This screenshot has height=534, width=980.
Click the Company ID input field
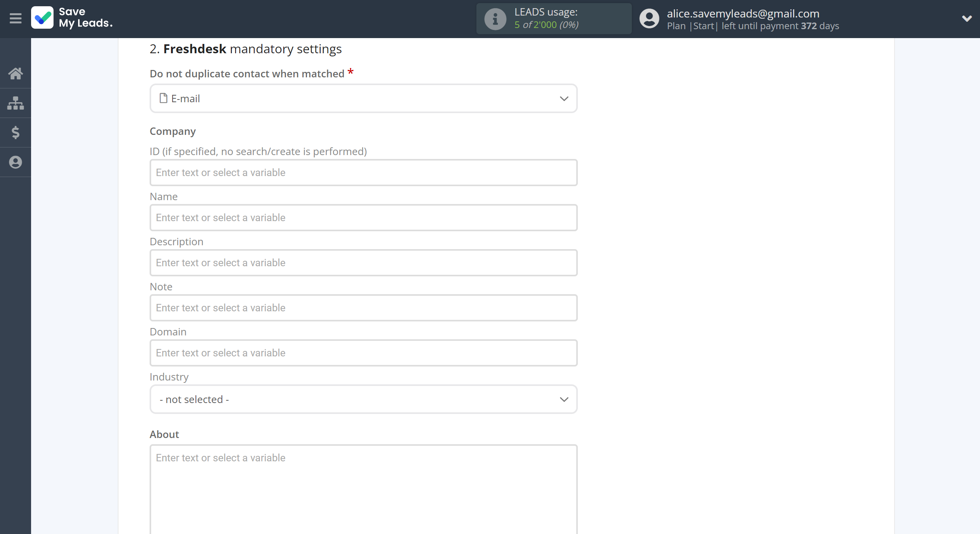pyautogui.click(x=363, y=173)
